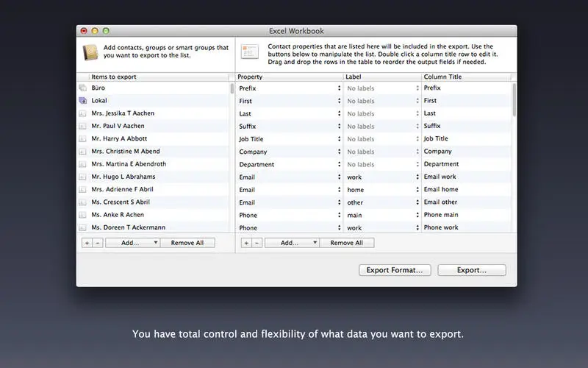Click the Last property cell
Viewport: 588px width, 368px height.
pyautogui.click(x=290, y=114)
